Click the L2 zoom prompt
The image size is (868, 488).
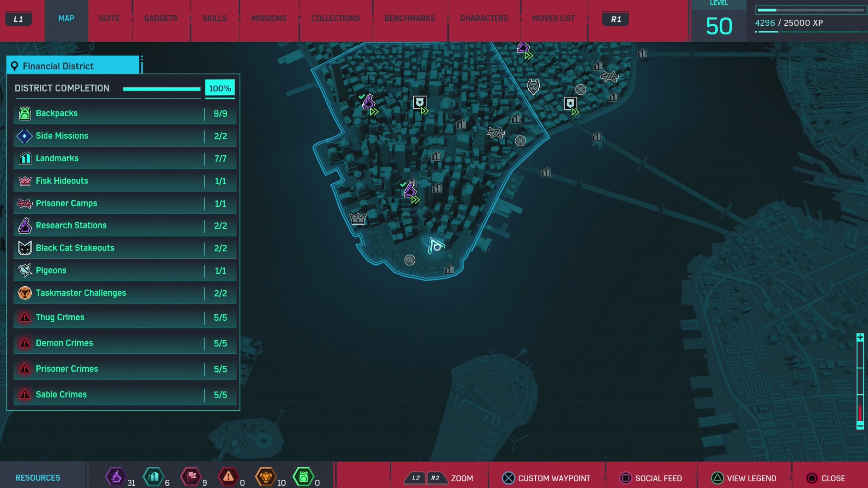click(x=416, y=478)
